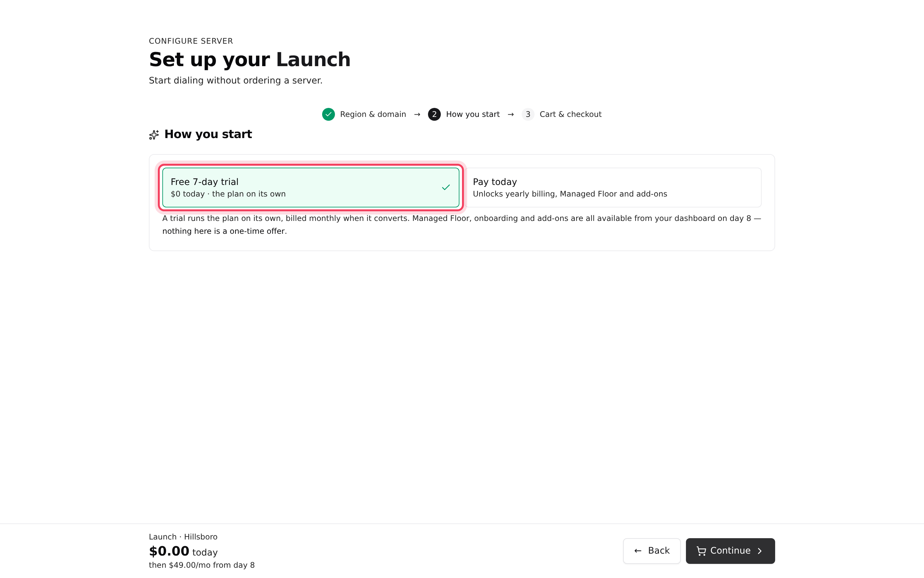Image resolution: width=924 pixels, height=578 pixels.
Task: Click the left arrow icon in Back
Action: click(x=637, y=551)
